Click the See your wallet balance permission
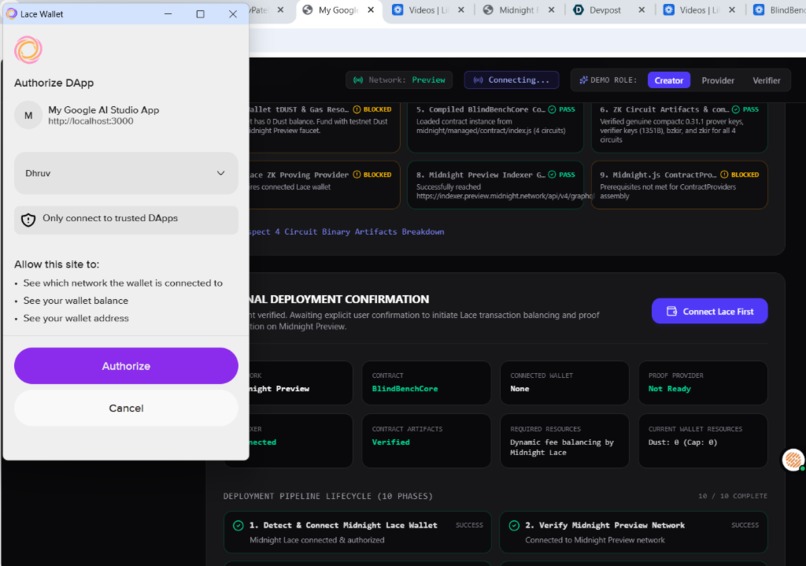The height and width of the screenshot is (566, 806). pos(76,301)
